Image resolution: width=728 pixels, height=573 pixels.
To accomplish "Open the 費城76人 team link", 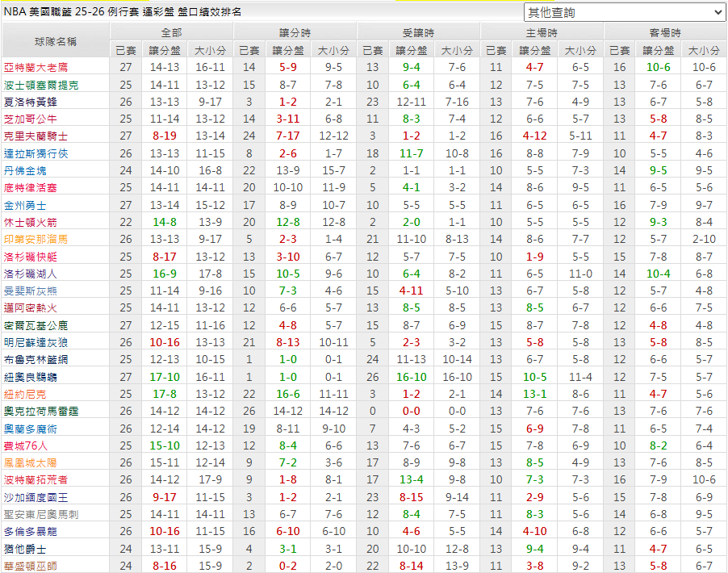I will pos(26,445).
